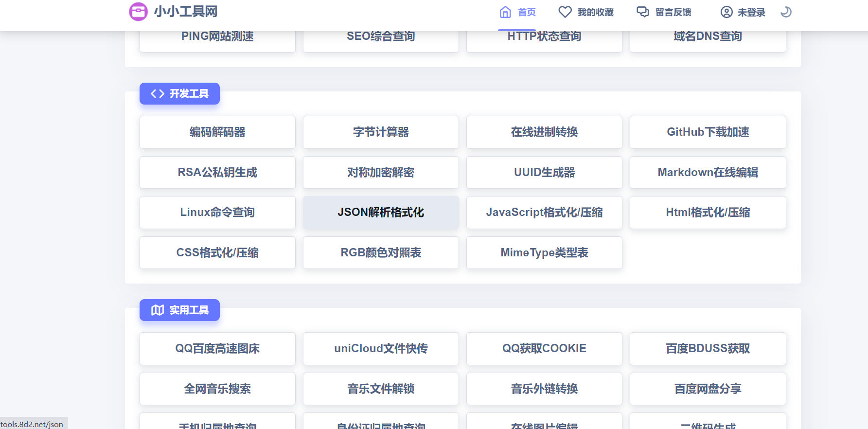Open 对称加密解密

pos(381,172)
